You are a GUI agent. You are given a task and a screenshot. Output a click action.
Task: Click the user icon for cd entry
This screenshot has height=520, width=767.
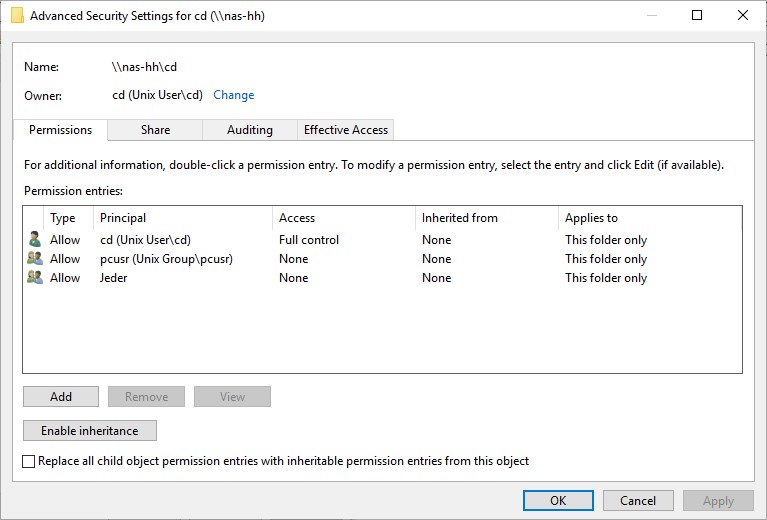(35, 240)
